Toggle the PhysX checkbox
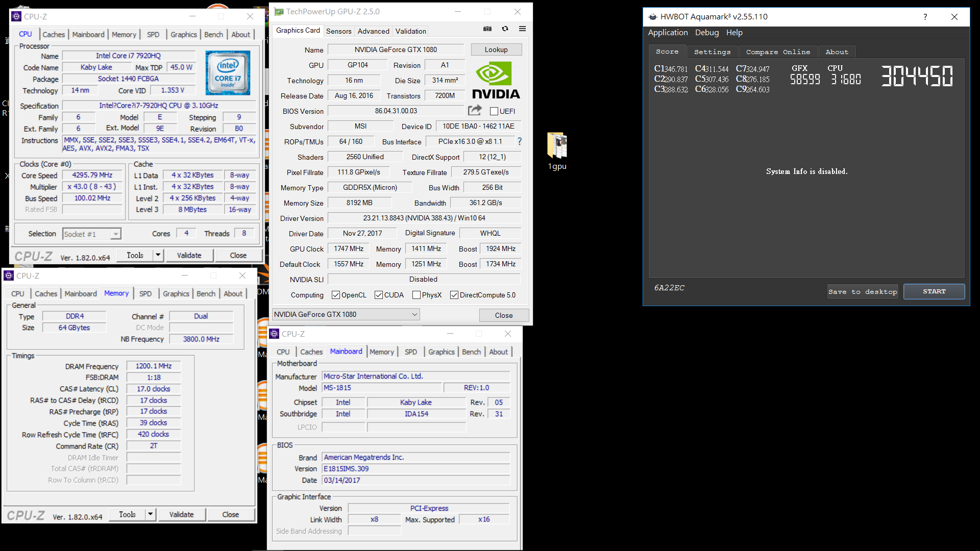The width and height of the screenshot is (980, 551). click(416, 295)
